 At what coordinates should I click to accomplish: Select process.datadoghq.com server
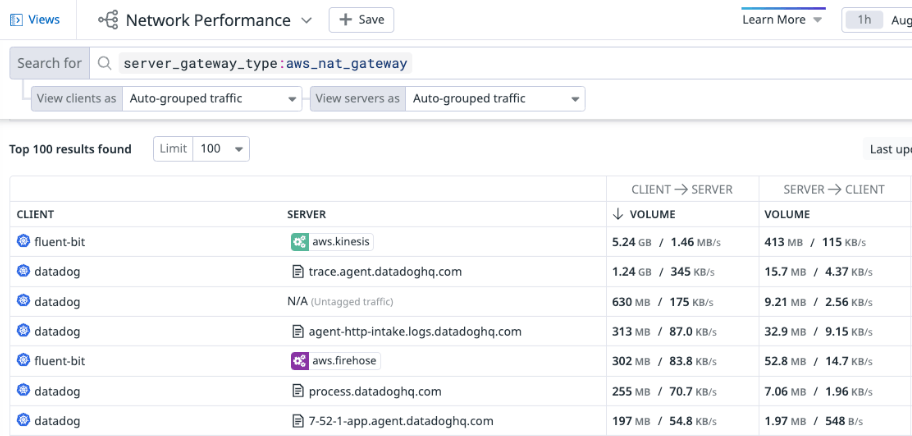click(x=375, y=391)
